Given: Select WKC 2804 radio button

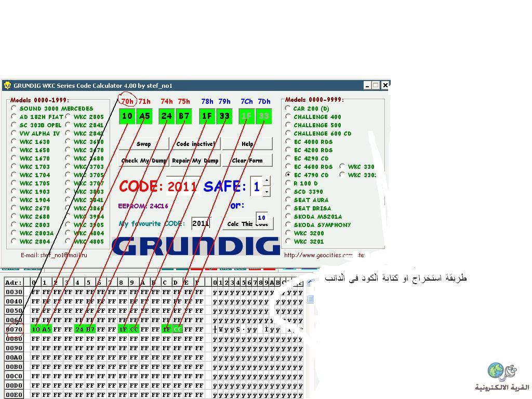Looking at the screenshot, I should [14, 241].
